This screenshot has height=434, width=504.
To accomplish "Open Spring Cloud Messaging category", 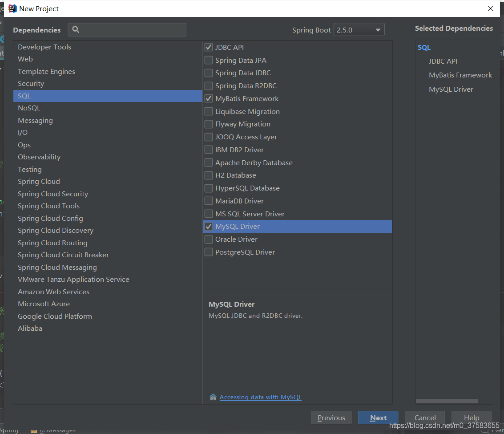I will point(108,267).
